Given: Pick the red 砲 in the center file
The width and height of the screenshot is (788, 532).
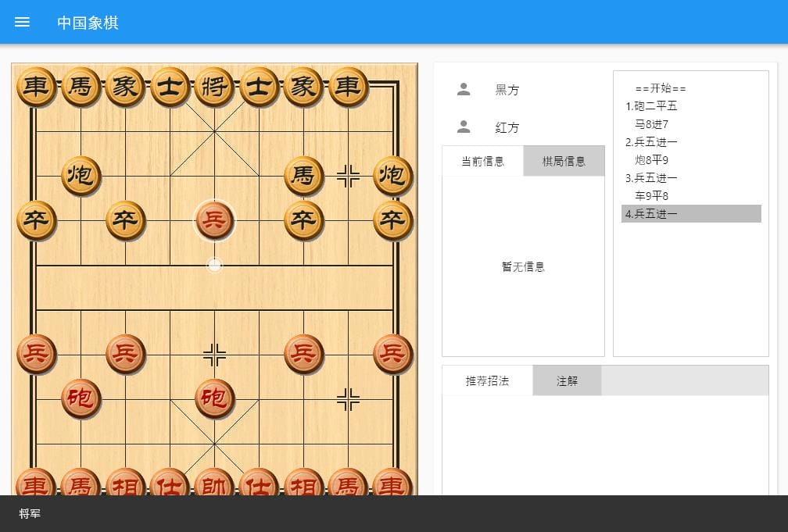Looking at the screenshot, I should [x=214, y=399].
